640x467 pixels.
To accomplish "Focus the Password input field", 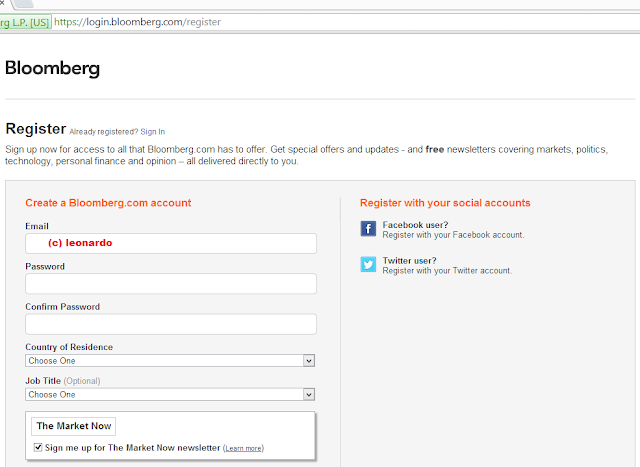I will tap(171, 284).
